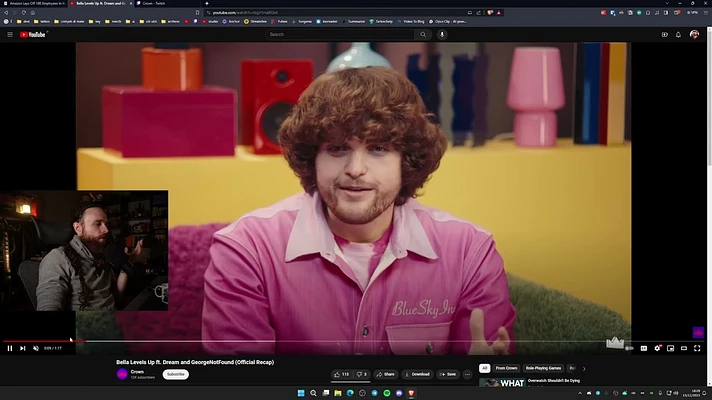Open the merch bookmarks folder
Viewport: 712px width, 400px height.
pyautogui.click(x=113, y=21)
